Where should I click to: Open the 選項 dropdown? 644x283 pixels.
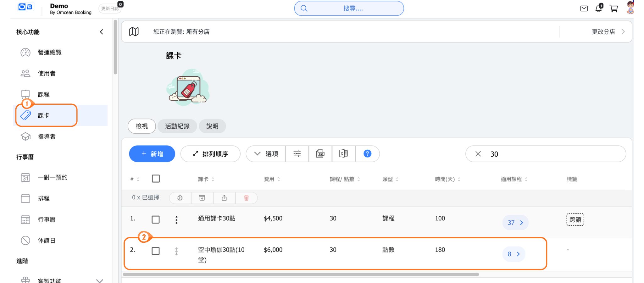pyautogui.click(x=266, y=154)
